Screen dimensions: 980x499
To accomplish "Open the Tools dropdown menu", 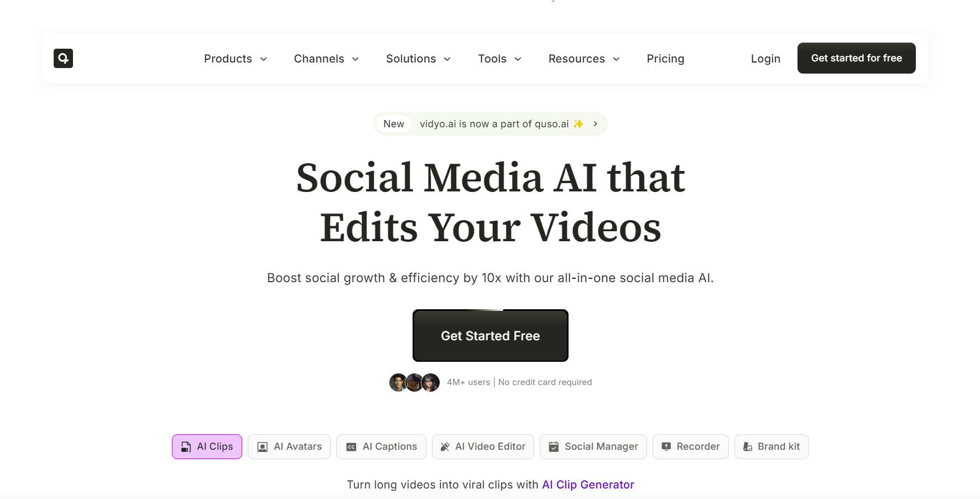I will tap(500, 59).
